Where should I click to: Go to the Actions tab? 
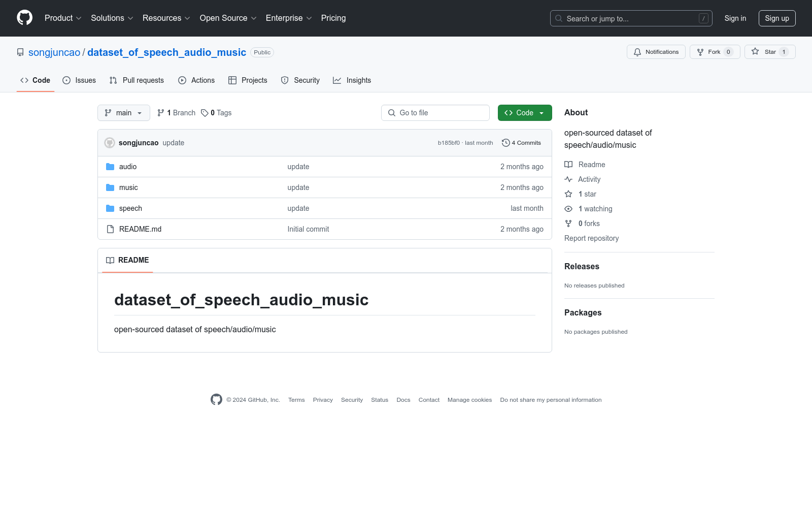[x=196, y=80]
